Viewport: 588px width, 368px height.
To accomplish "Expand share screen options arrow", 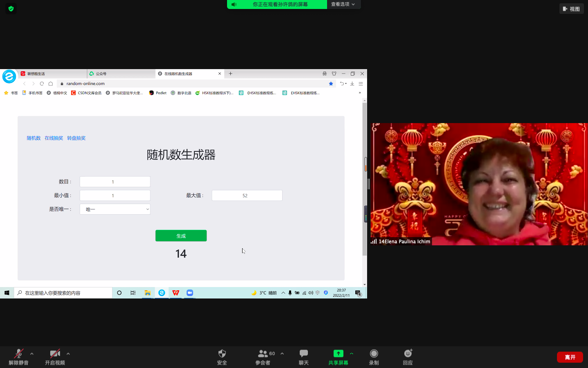I will pyautogui.click(x=352, y=354).
